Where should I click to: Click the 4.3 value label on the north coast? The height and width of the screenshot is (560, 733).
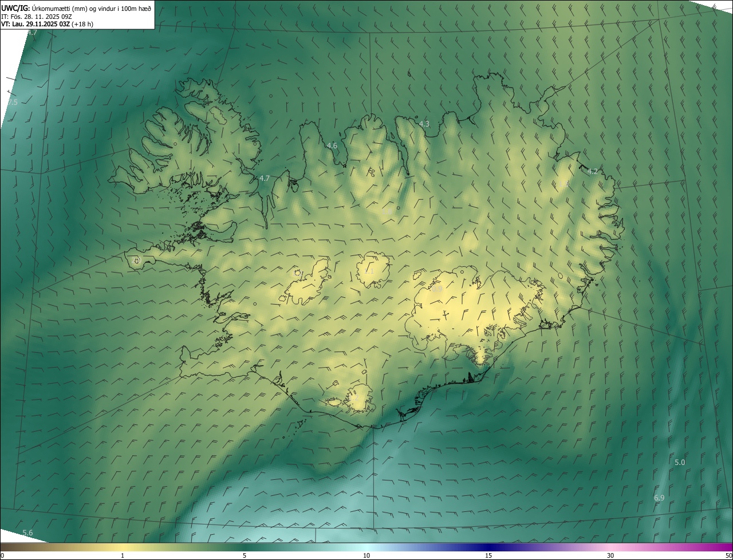point(424,124)
